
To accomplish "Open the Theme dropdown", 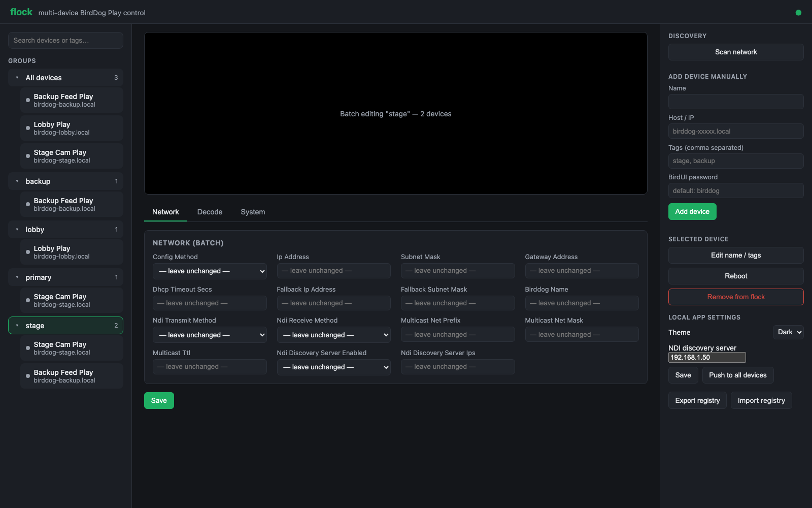I will tap(788, 332).
